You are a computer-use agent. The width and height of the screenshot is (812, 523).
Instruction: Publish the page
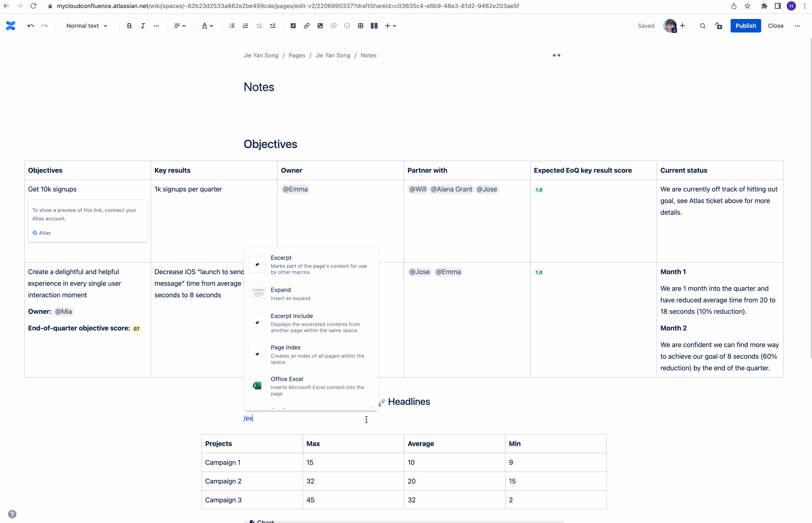point(745,26)
